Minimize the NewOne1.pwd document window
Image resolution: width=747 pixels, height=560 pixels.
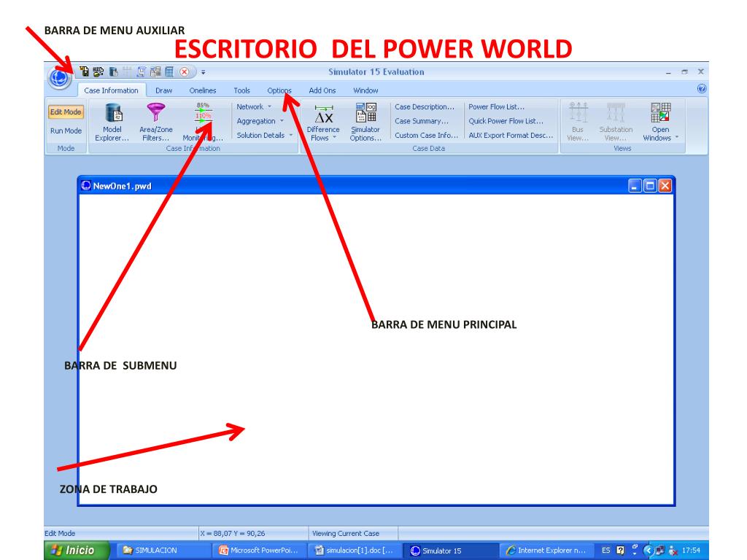pos(635,186)
